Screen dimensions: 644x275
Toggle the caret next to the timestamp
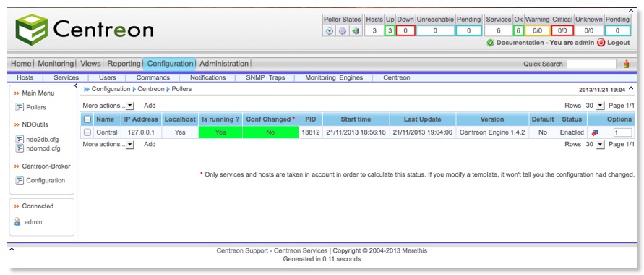click(631, 88)
